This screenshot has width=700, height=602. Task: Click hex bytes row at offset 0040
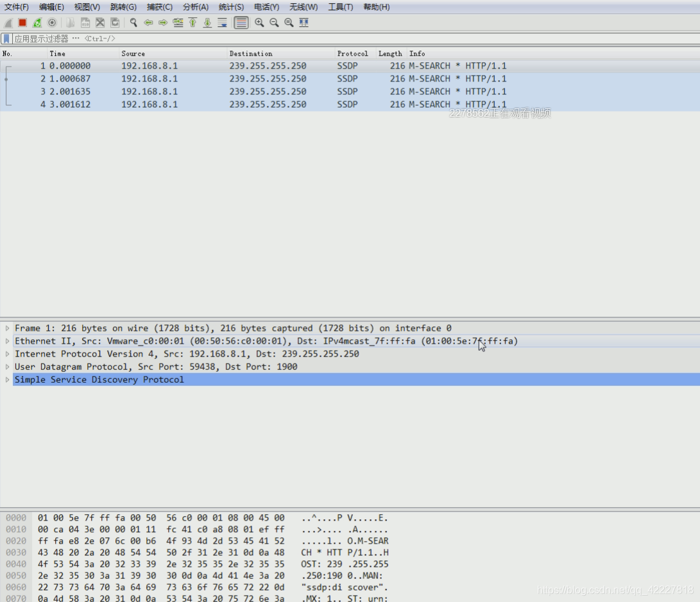161,565
